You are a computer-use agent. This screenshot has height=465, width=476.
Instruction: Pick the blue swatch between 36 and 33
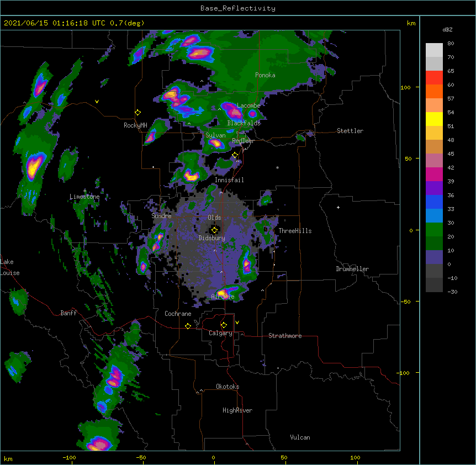click(x=434, y=202)
